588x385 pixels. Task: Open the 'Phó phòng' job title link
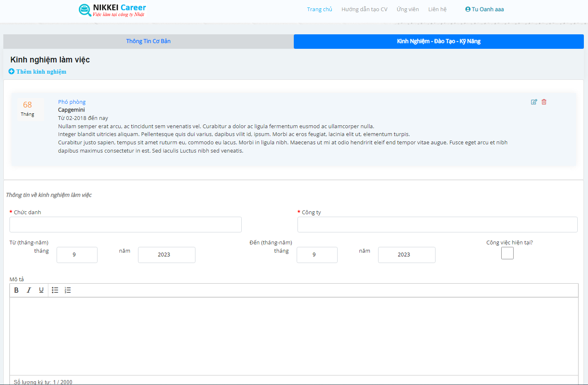click(72, 102)
